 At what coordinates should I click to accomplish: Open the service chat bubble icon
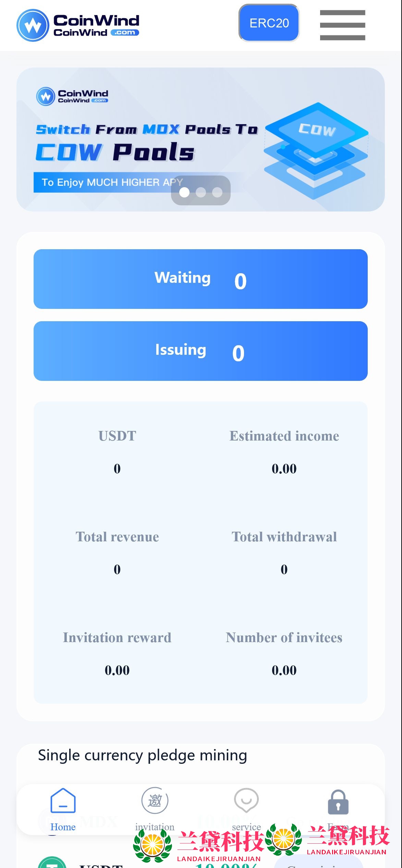click(246, 801)
